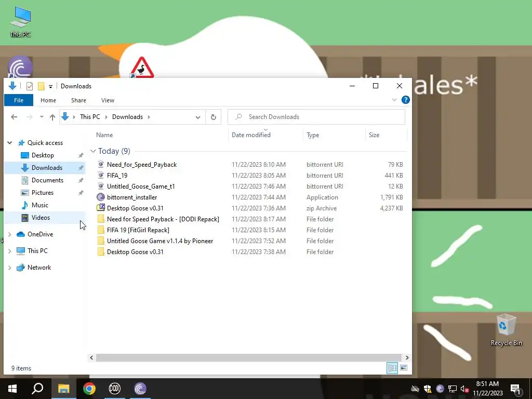
Task: Click Downloads in the address bar breadcrumb
Action: click(x=128, y=117)
